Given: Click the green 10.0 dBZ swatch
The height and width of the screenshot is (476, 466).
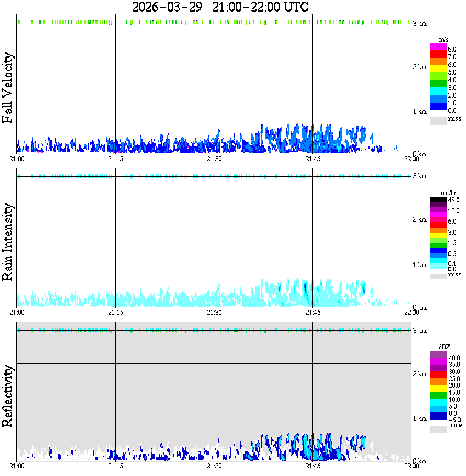Looking at the screenshot, I should click(438, 396).
